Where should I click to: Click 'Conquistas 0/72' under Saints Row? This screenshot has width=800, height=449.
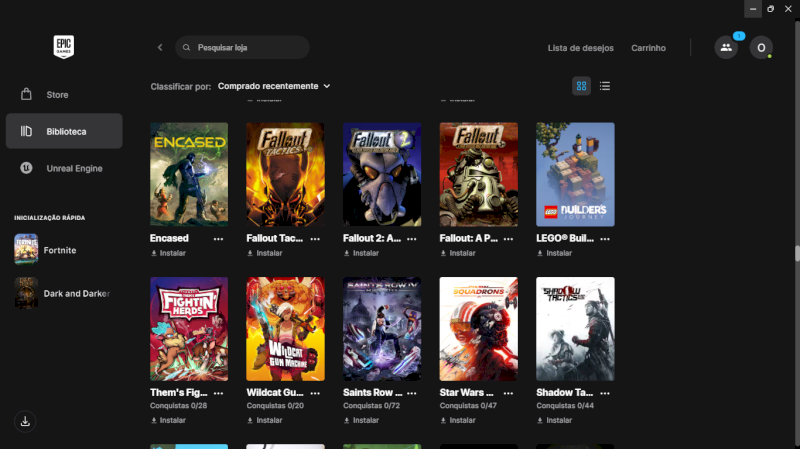coord(371,406)
